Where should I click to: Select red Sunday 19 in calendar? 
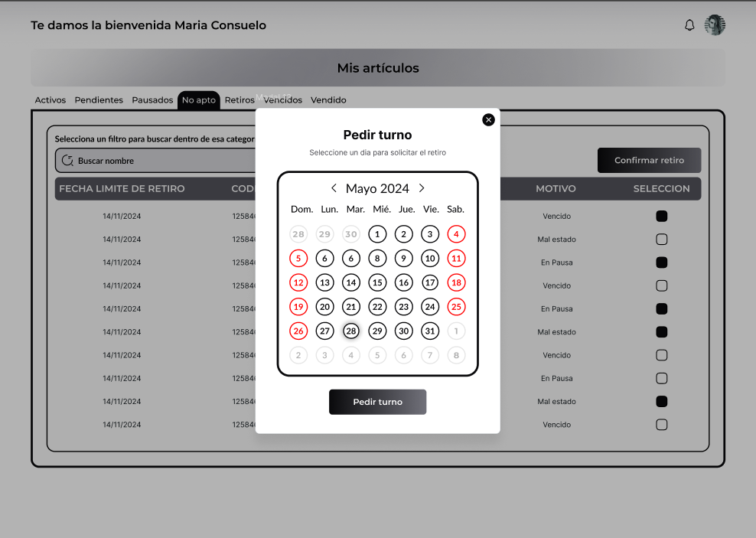pyautogui.click(x=298, y=307)
